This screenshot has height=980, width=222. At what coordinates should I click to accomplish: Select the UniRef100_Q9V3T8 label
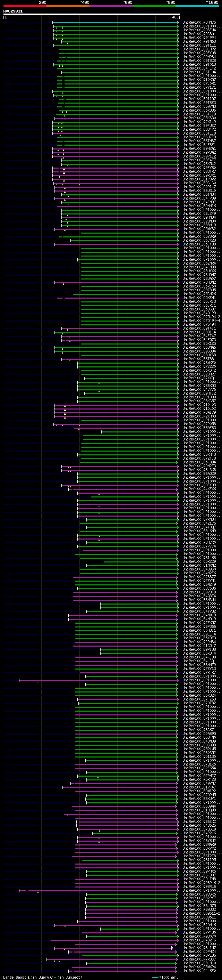(199, 592)
